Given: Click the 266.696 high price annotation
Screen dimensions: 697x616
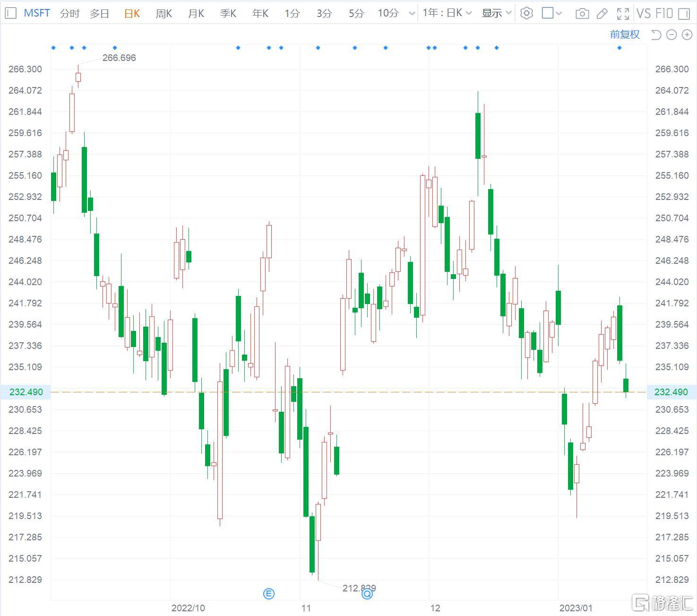Looking at the screenshot, I should pos(119,58).
